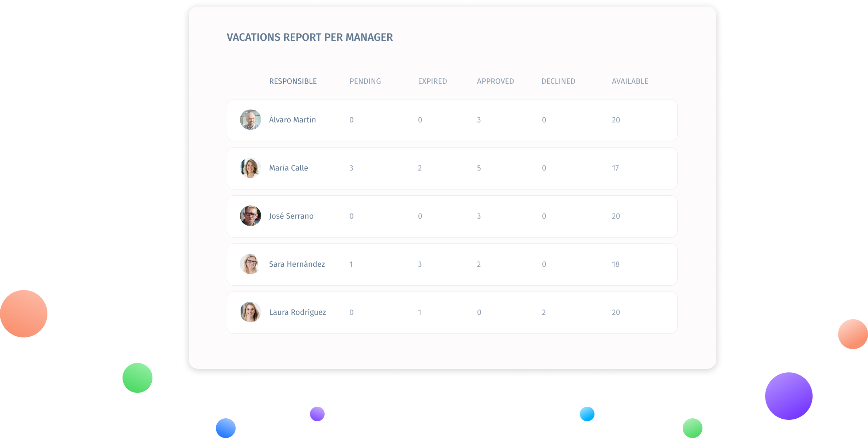Click the PENDING column header

click(x=365, y=81)
